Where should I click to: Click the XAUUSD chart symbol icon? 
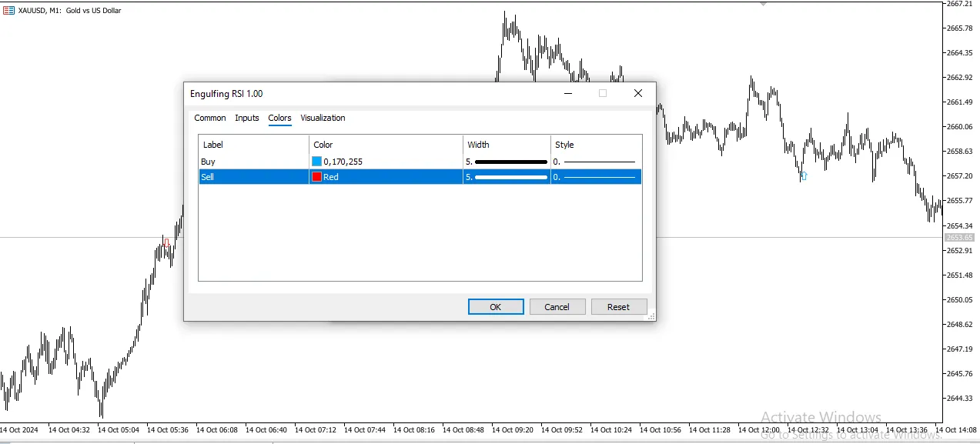9,11
